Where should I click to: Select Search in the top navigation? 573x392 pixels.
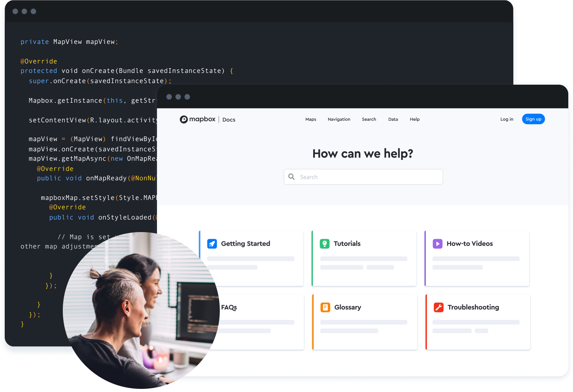click(x=369, y=119)
